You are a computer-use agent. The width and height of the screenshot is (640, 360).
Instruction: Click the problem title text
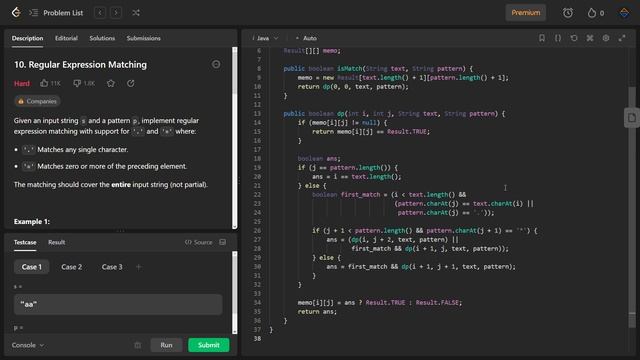tap(80, 64)
